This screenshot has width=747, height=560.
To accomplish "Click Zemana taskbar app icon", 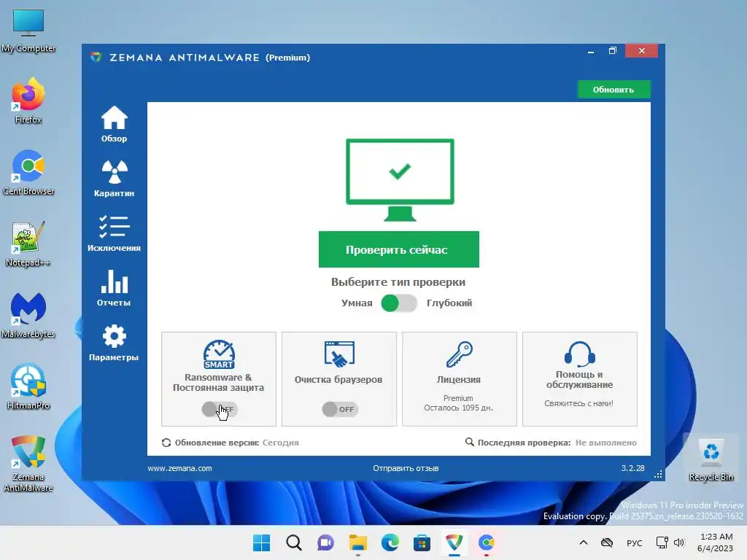I will click(x=454, y=542).
